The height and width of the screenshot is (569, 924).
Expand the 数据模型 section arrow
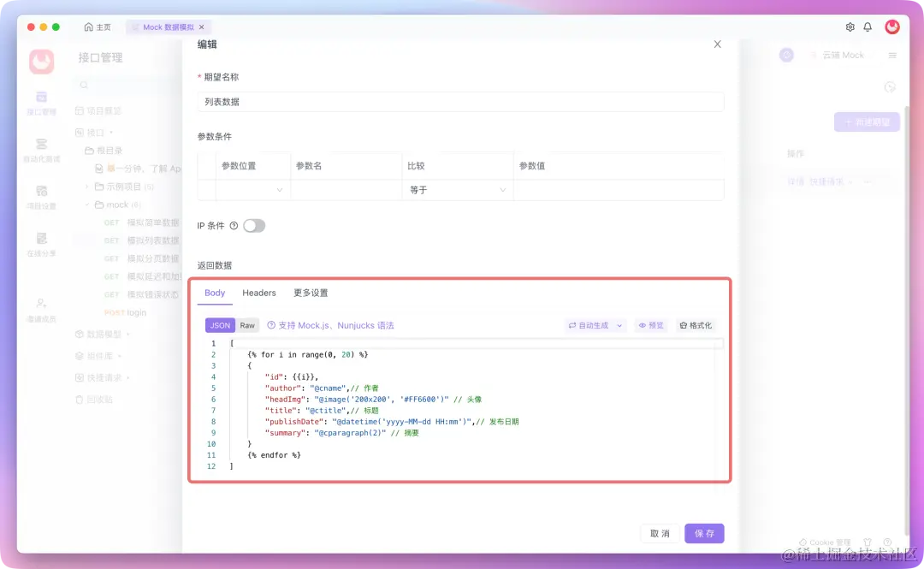point(127,335)
